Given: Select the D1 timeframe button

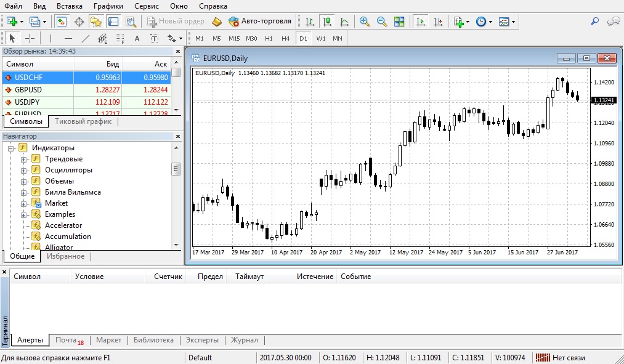Looking at the screenshot, I should (x=303, y=39).
